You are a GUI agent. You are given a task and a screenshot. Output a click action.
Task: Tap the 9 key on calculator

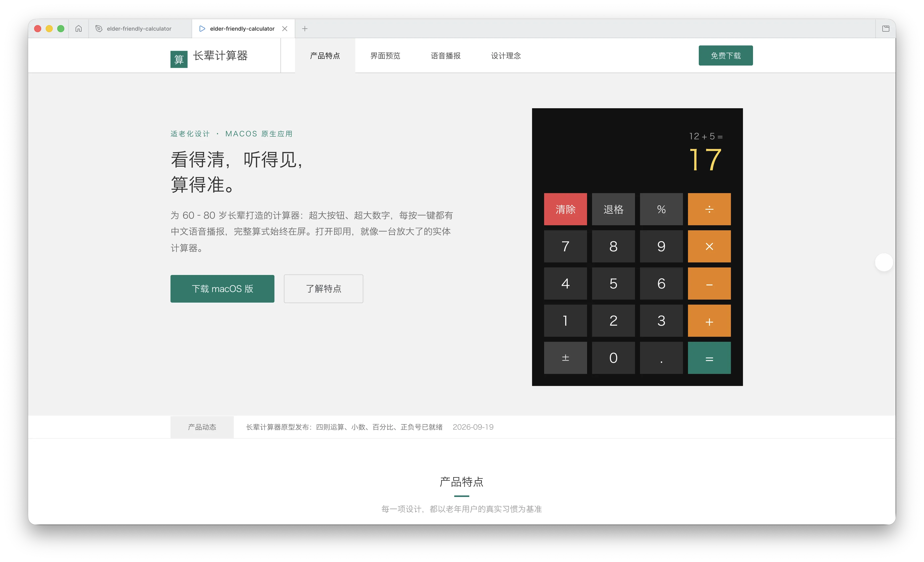pos(661,246)
